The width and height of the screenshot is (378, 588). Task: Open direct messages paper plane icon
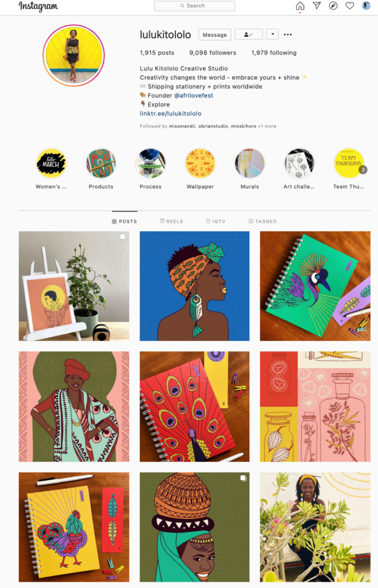tap(317, 6)
